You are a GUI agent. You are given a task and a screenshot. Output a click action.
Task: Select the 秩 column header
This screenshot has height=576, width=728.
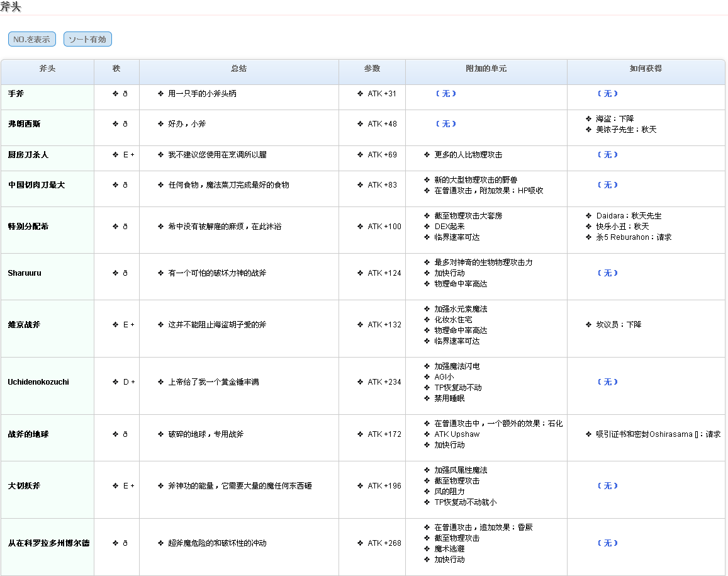116,69
